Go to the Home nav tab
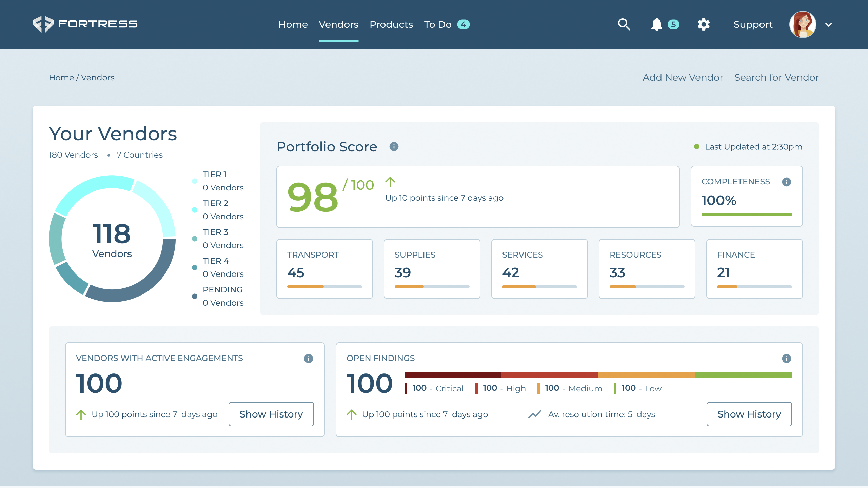The width and height of the screenshot is (868, 488). coord(293,24)
